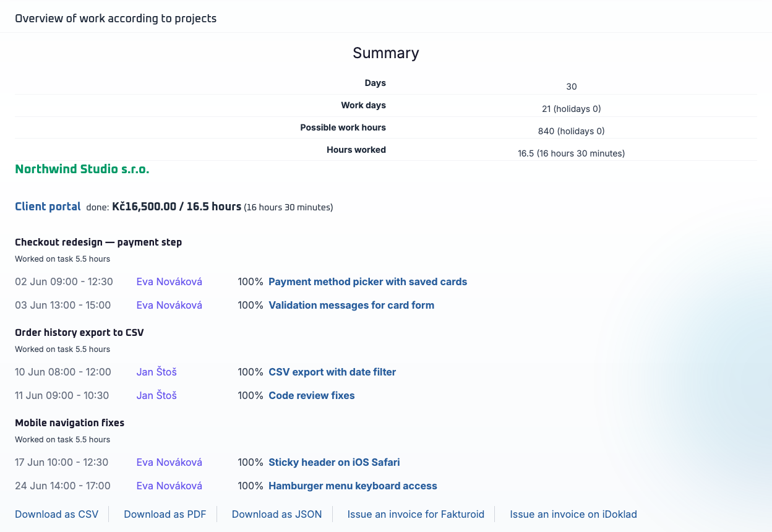This screenshot has height=532, width=772.
Task: Select Eva Nováková in the 03 Jun row
Action: click(169, 305)
